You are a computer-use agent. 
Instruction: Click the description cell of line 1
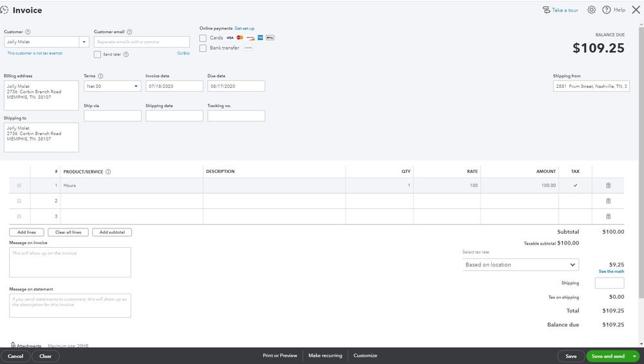[275, 185]
